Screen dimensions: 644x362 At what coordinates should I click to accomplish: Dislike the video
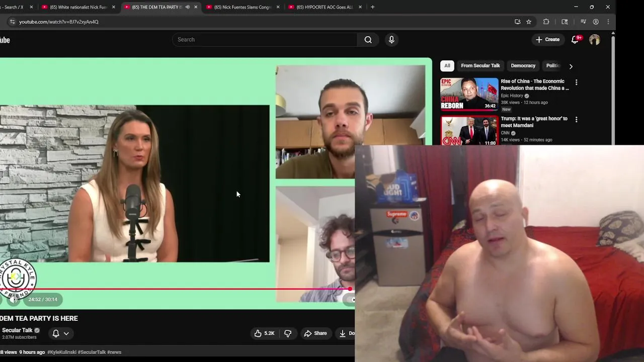[288, 333]
